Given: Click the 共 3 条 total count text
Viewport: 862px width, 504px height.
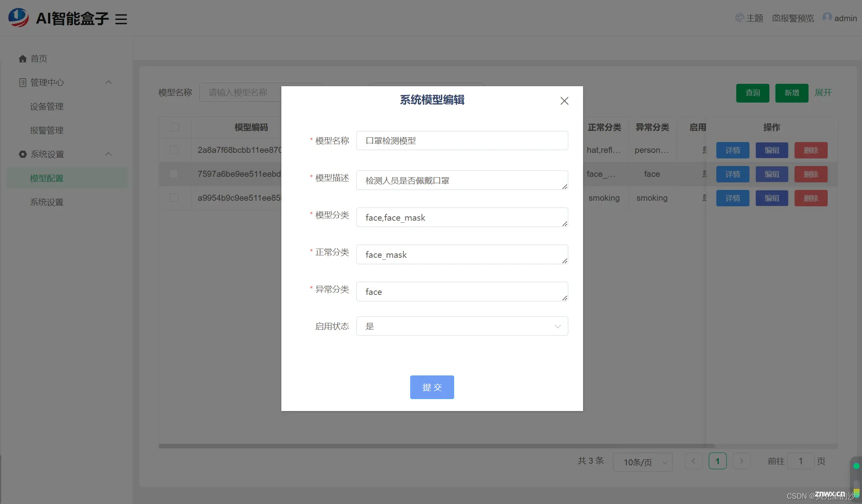Looking at the screenshot, I should click(591, 461).
